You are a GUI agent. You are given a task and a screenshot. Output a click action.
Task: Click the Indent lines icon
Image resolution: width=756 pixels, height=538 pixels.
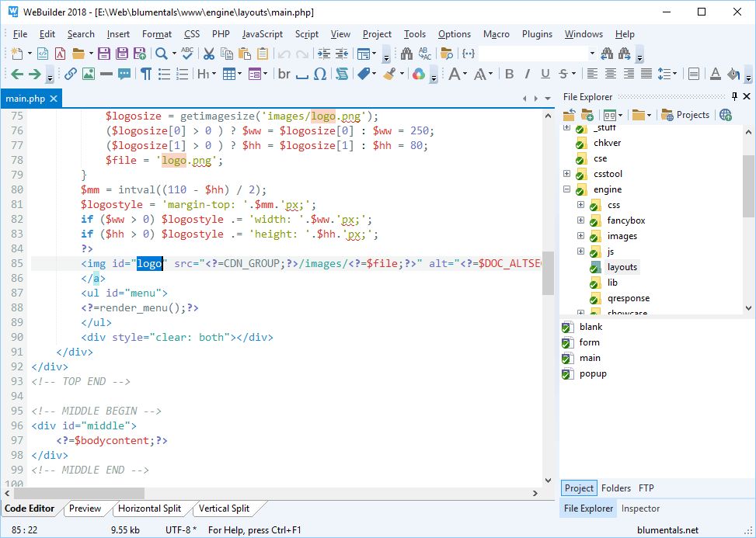[x=323, y=54]
